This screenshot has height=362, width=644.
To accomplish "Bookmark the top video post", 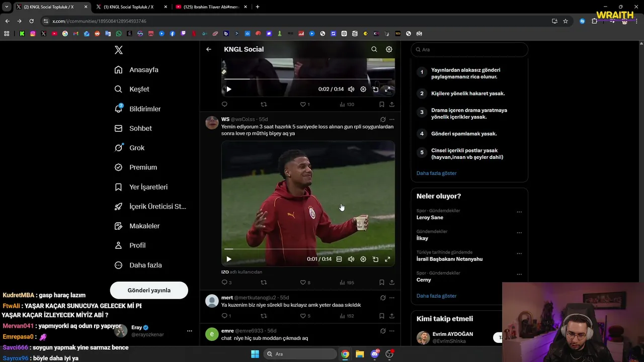I will [381, 105].
